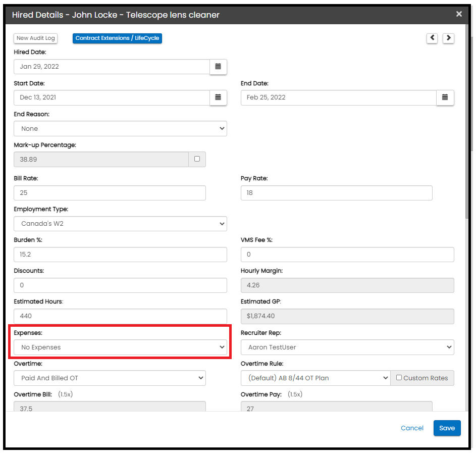Click the New Audit Log button
This screenshot has height=454, width=476.
[x=35, y=38]
